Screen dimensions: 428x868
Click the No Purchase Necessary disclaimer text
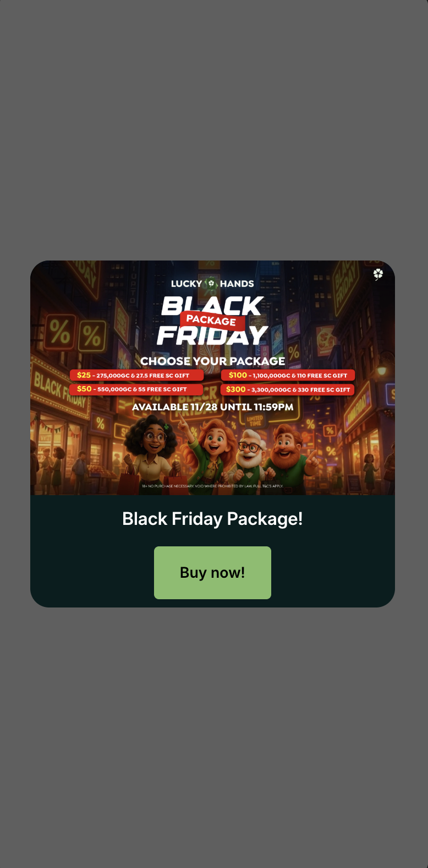coord(212,486)
